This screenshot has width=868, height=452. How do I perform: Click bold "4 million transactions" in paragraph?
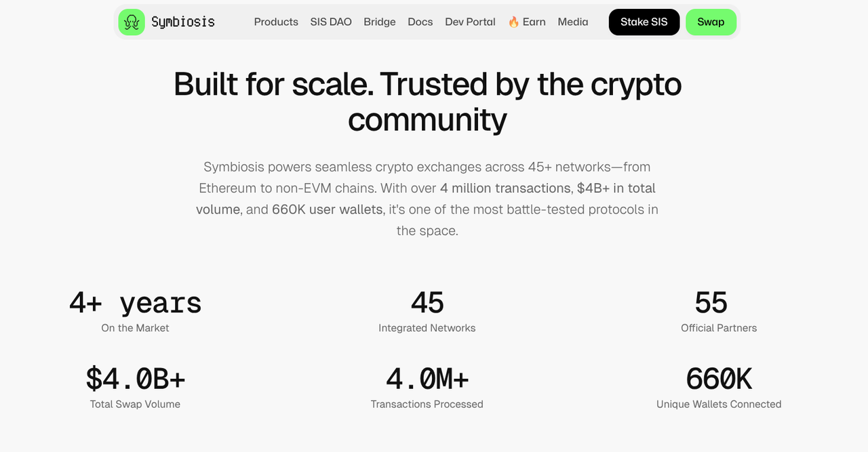505,188
